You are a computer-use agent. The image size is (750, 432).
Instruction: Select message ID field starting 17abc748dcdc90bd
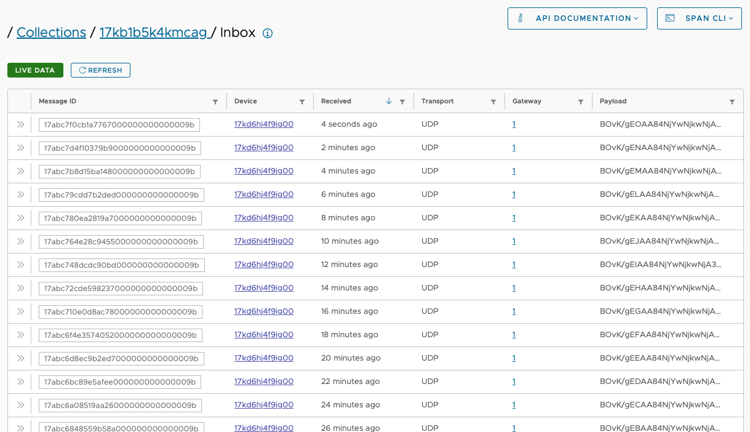click(x=121, y=265)
